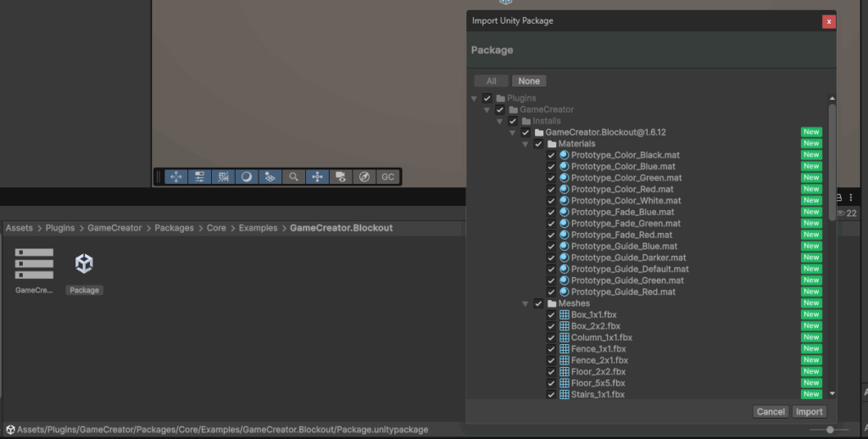Open Packages in the breadcrumb path

[174, 228]
